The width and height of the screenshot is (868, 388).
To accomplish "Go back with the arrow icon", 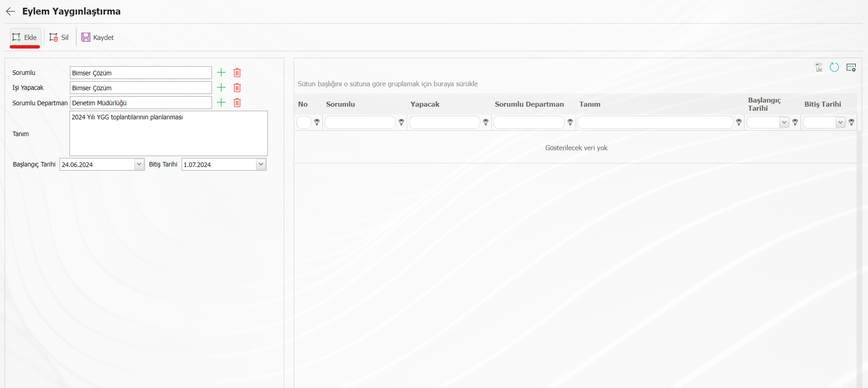I will click(x=10, y=11).
